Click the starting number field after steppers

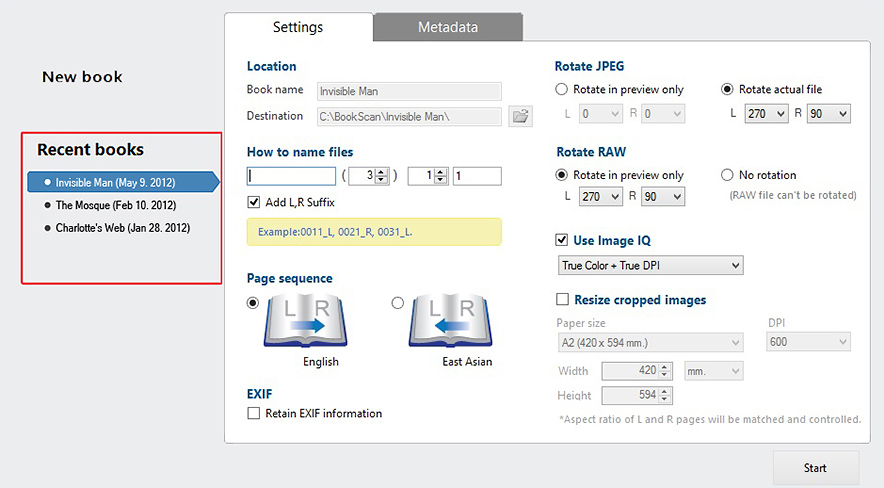click(x=477, y=176)
